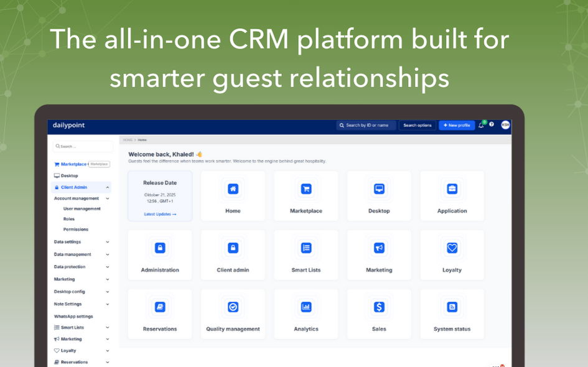
Task: Open the Loyalty heart tile icon
Action: [452, 248]
